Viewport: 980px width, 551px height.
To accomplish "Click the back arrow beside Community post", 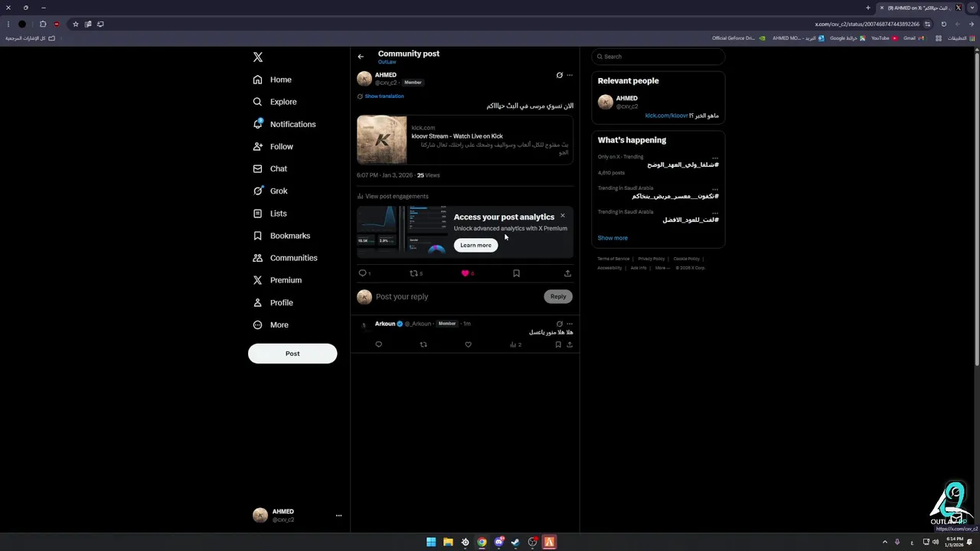I will pos(361,57).
